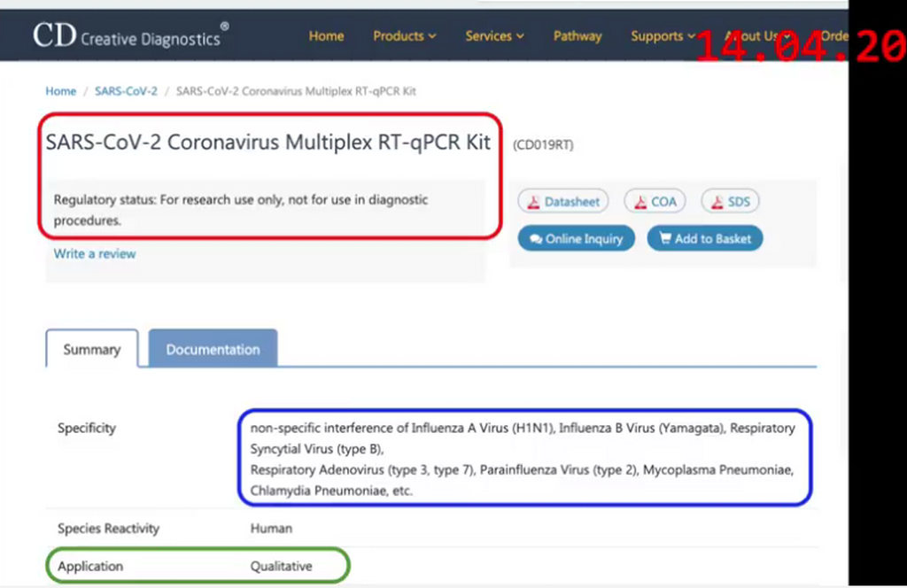Select the product title SARS-CoV-2 Coronavirus Multiplex RT-qPCR Kit

[x=268, y=143]
